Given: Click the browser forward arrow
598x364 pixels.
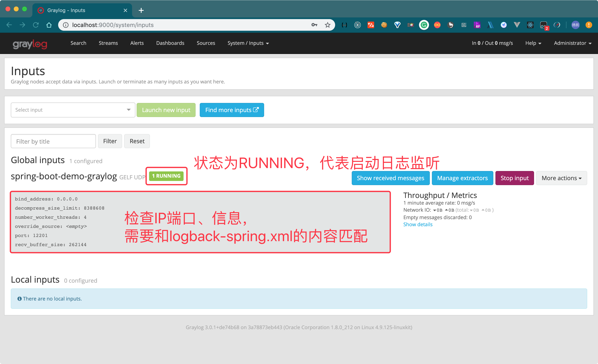Looking at the screenshot, I should [22, 25].
